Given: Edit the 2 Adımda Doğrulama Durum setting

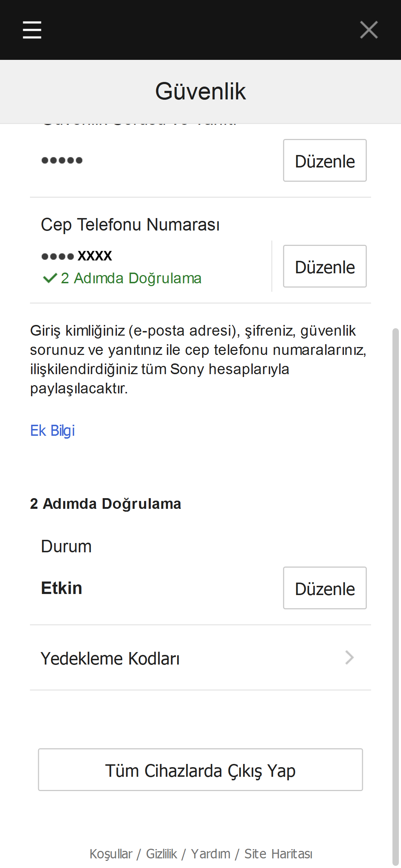Looking at the screenshot, I should click(x=324, y=588).
